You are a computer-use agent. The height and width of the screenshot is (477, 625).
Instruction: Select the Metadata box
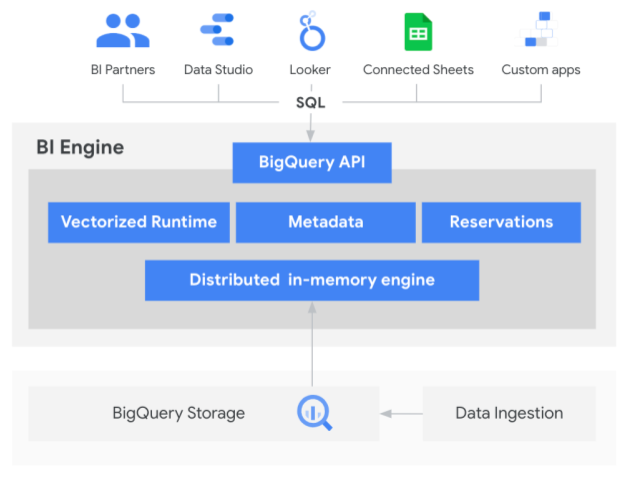[326, 222]
